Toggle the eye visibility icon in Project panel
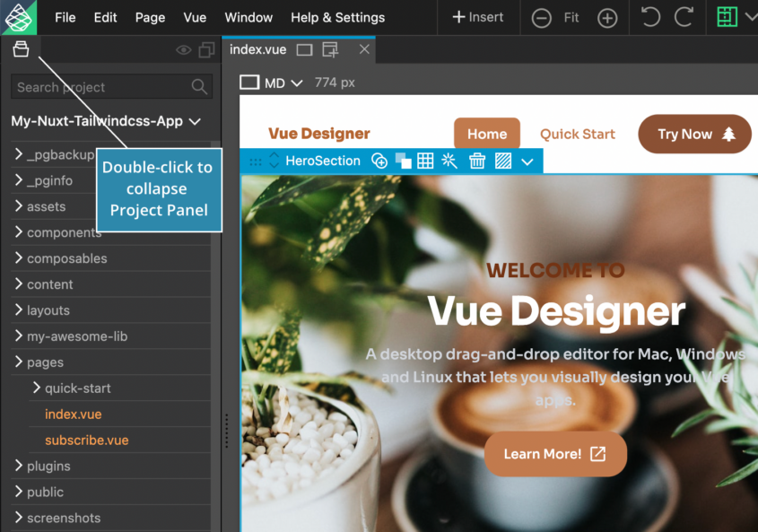 pyautogui.click(x=184, y=50)
